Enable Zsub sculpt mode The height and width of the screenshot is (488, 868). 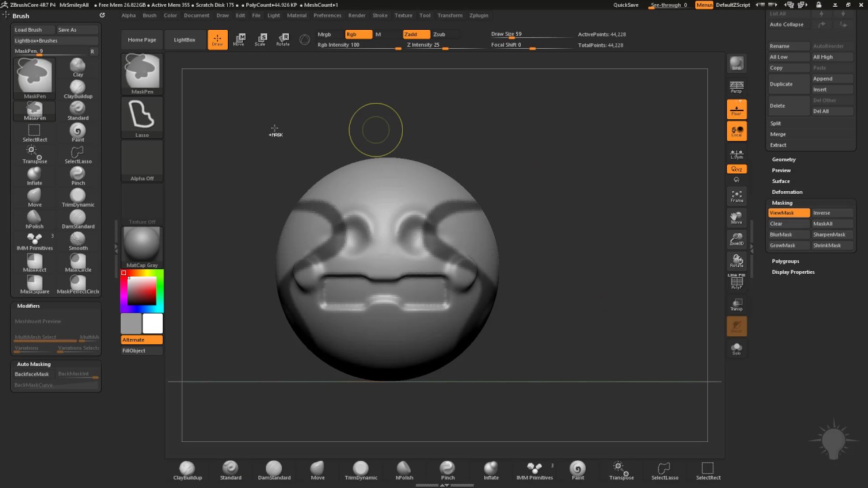click(443, 35)
